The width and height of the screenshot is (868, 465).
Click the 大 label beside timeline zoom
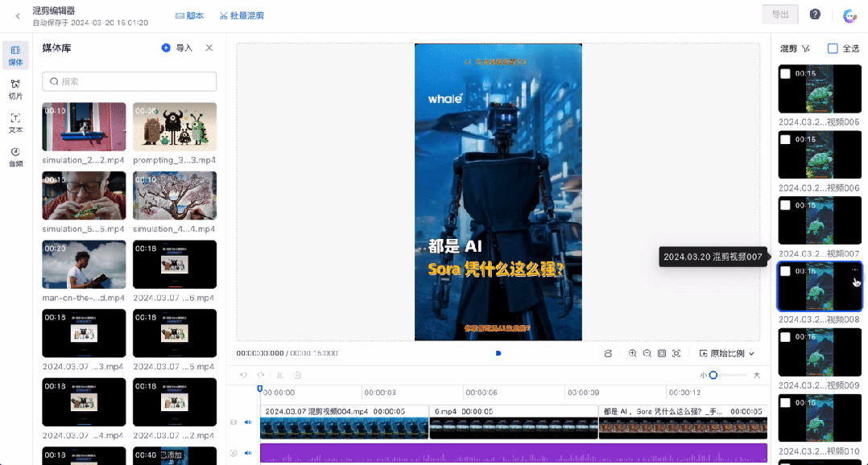click(757, 376)
